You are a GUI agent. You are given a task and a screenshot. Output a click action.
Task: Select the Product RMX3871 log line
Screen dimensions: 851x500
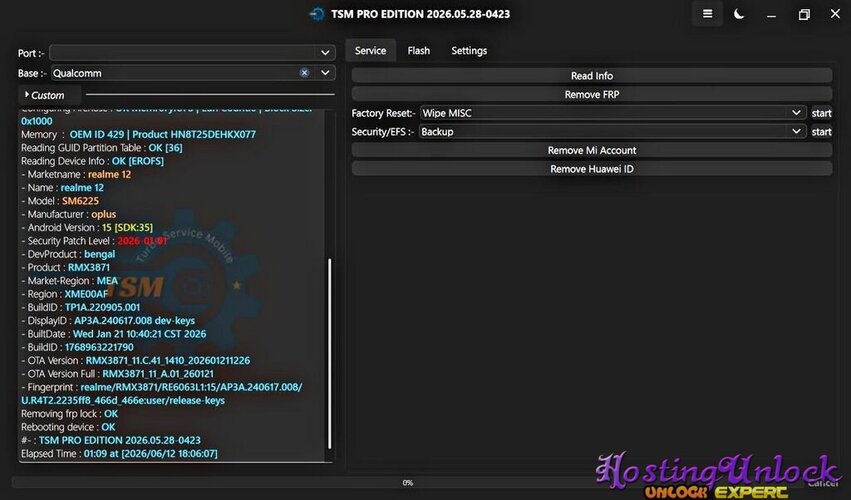[65, 267]
